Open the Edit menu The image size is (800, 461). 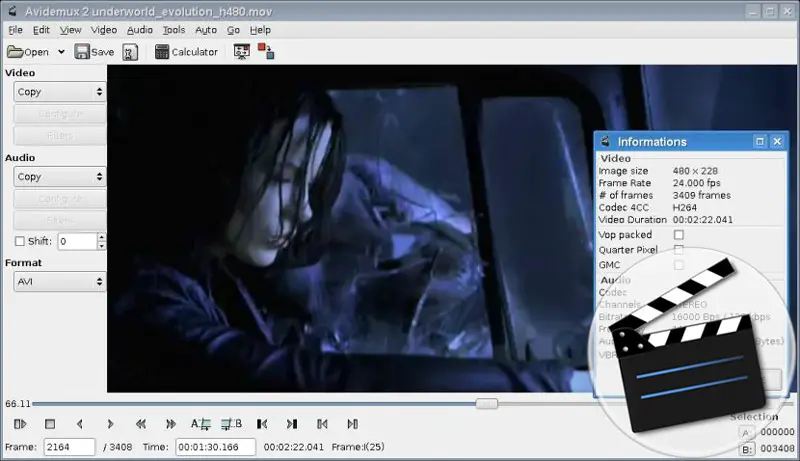point(41,30)
